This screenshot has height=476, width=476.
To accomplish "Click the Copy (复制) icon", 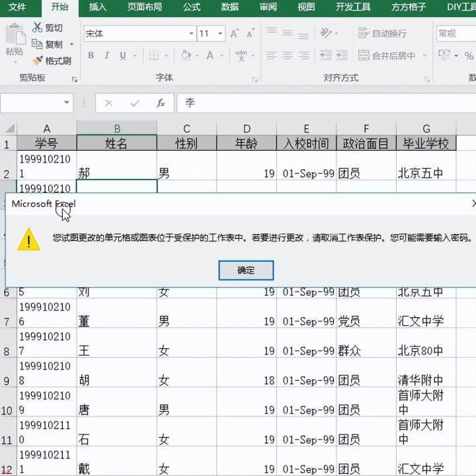I will tap(37, 44).
